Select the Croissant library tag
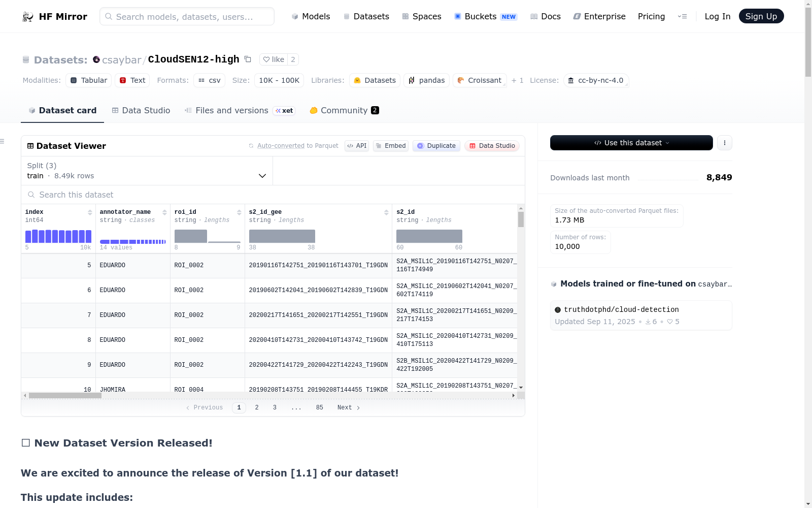The image size is (812, 508). [480, 80]
